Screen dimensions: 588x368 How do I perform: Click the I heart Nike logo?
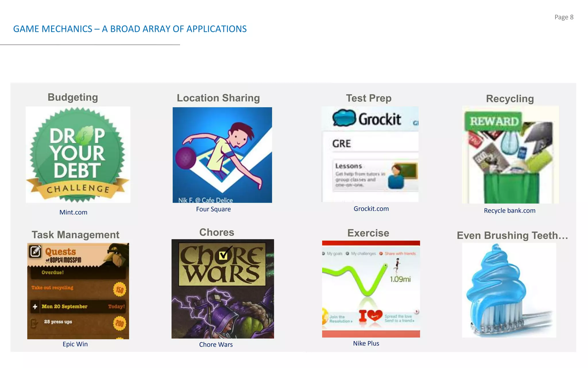pos(370,316)
